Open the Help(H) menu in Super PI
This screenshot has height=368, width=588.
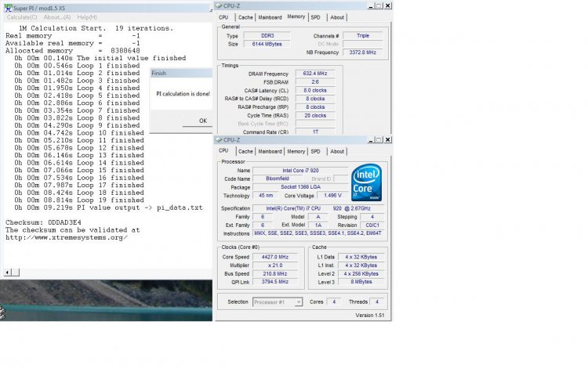coord(87,17)
